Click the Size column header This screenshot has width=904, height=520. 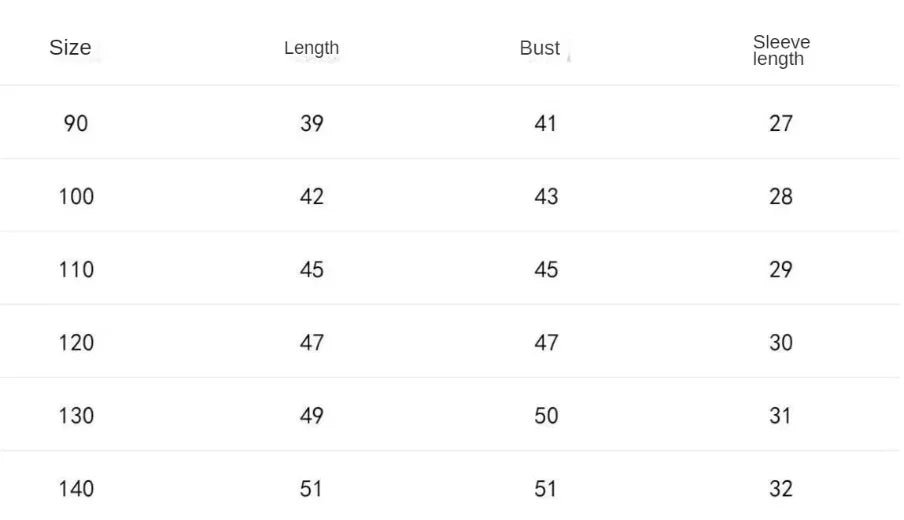point(70,48)
